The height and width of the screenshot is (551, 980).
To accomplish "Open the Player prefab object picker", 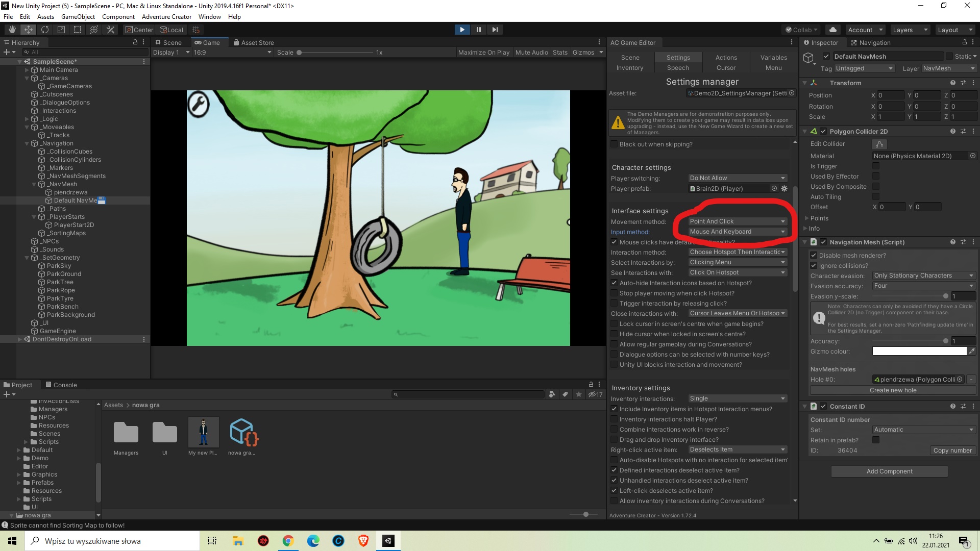I will tap(774, 189).
